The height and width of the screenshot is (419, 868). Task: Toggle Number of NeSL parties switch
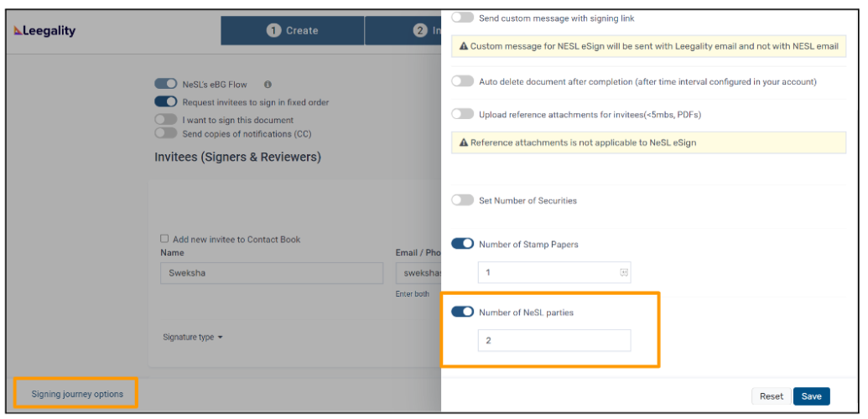[462, 313]
